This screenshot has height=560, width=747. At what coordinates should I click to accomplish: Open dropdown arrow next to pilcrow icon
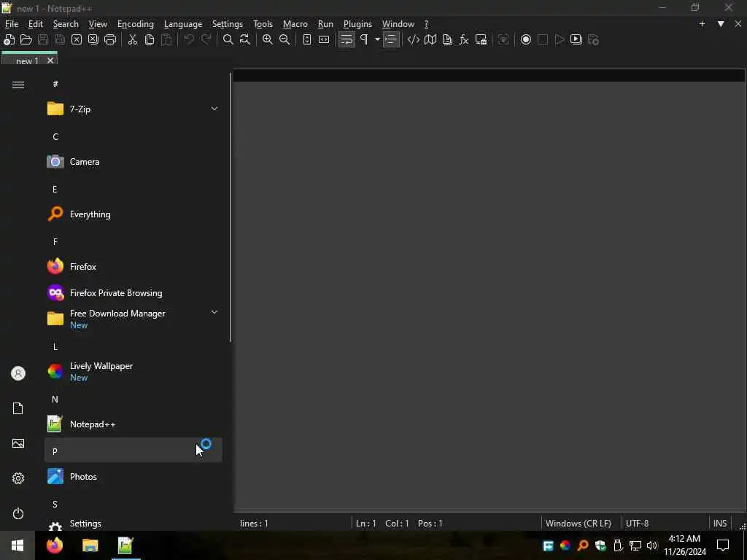click(377, 40)
